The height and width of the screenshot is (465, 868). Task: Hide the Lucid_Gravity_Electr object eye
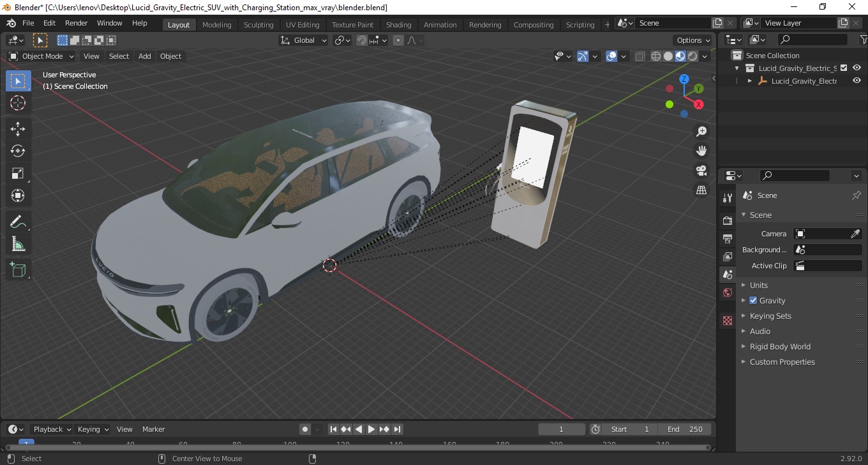click(857, 80)
